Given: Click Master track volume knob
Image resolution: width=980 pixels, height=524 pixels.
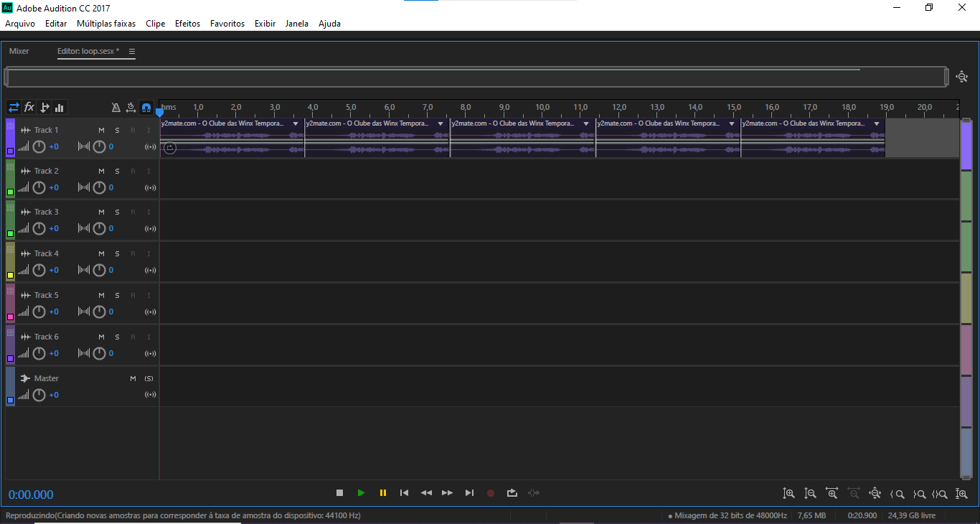Looking at the screenshot, I should pos(39,395).
